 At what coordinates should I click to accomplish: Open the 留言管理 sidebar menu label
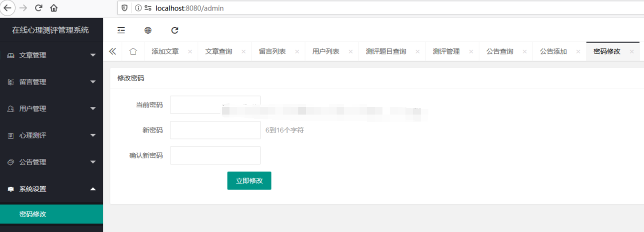pyautogui.click(x=33, y=82)
